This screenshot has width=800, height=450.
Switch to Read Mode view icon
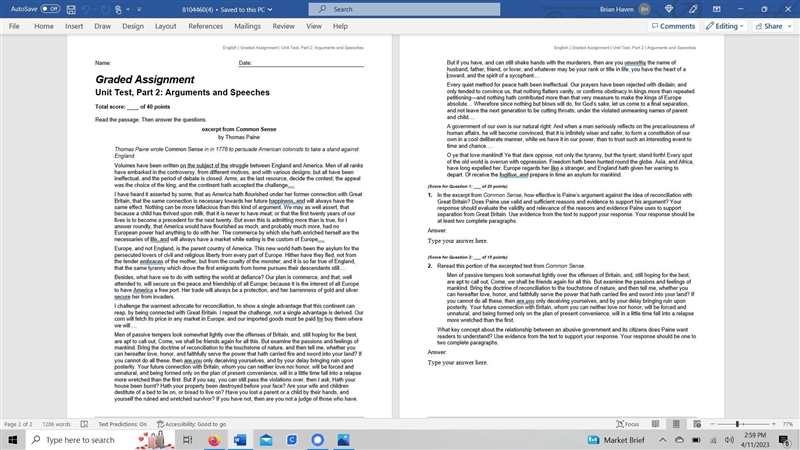click(x=656, y=424)
